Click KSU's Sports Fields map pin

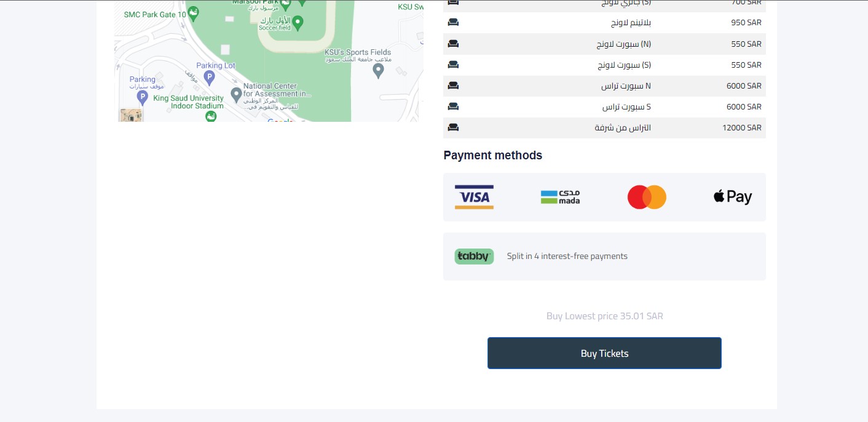(379, 71)
